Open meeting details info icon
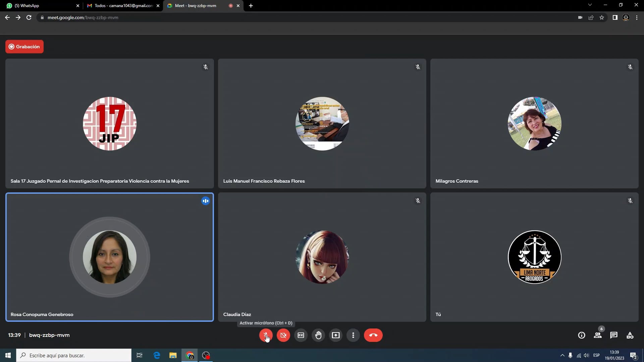The height and width of the screenshot is (362, 644). point(582,335)
